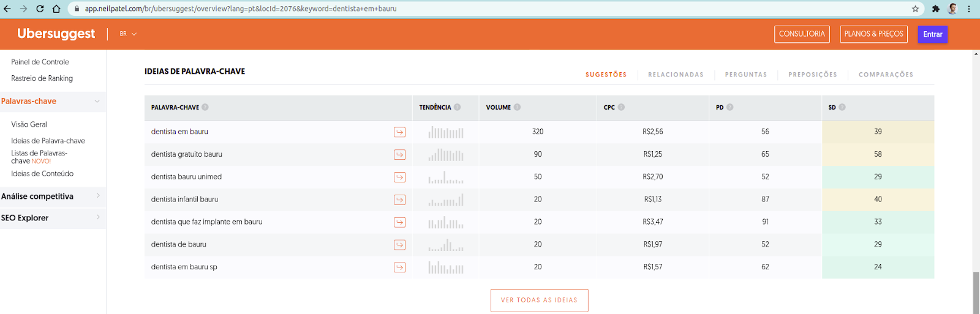Click the Consultoria button
This screenshot has height=314, width=980.
click(x=802, y=34)
